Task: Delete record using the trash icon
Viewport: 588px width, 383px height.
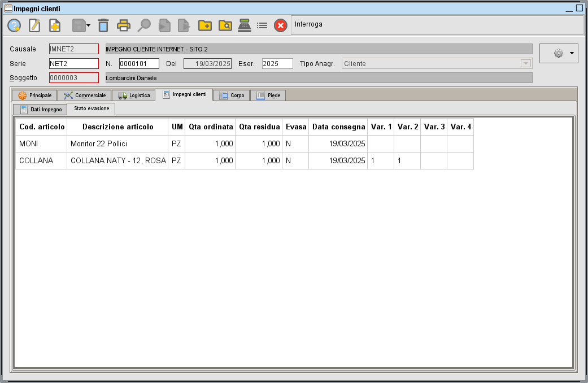Action: coord(102,25)
